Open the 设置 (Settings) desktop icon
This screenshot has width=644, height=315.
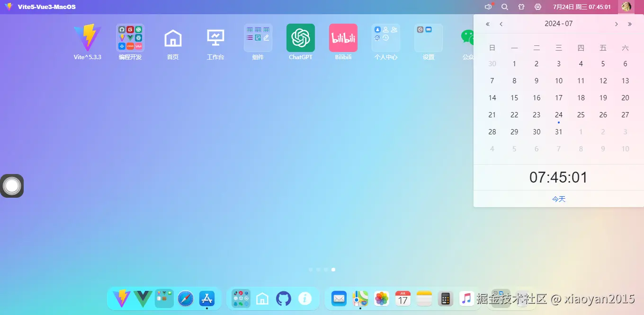(428, 37)
